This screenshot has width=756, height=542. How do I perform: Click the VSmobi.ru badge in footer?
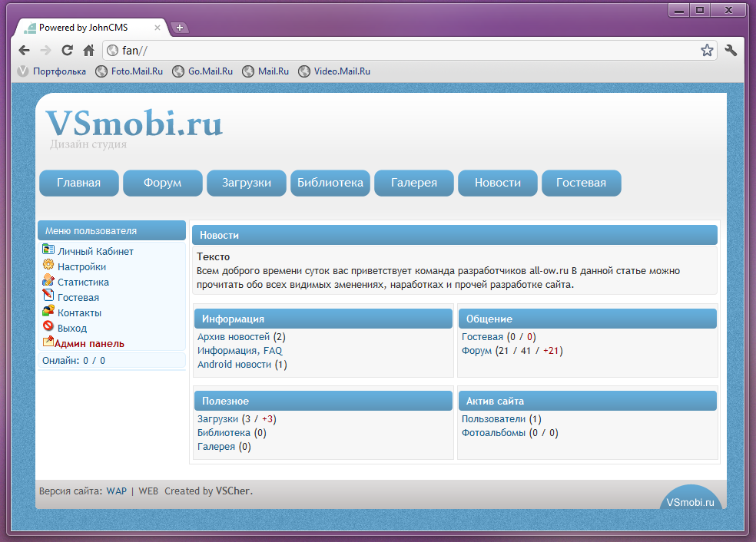(691, 497)
